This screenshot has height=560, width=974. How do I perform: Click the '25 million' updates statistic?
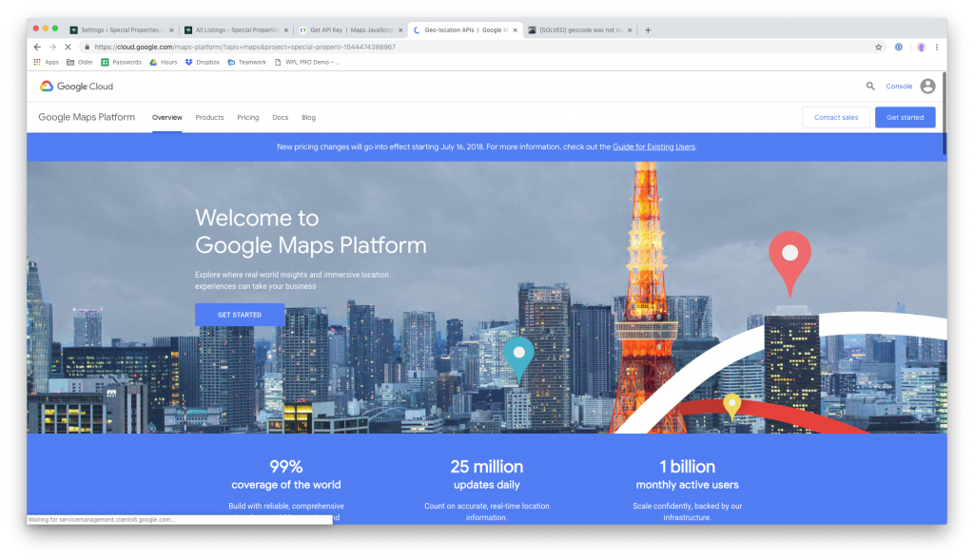coord(486,467)
